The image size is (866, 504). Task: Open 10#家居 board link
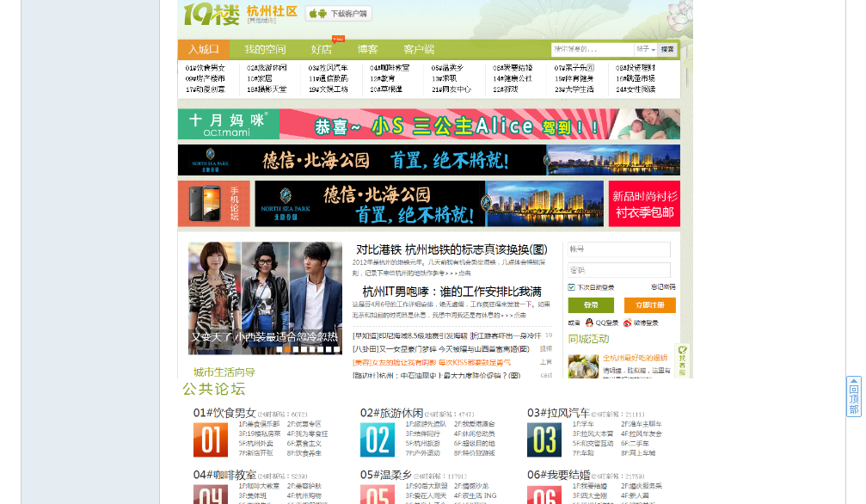tap(260, 78)
